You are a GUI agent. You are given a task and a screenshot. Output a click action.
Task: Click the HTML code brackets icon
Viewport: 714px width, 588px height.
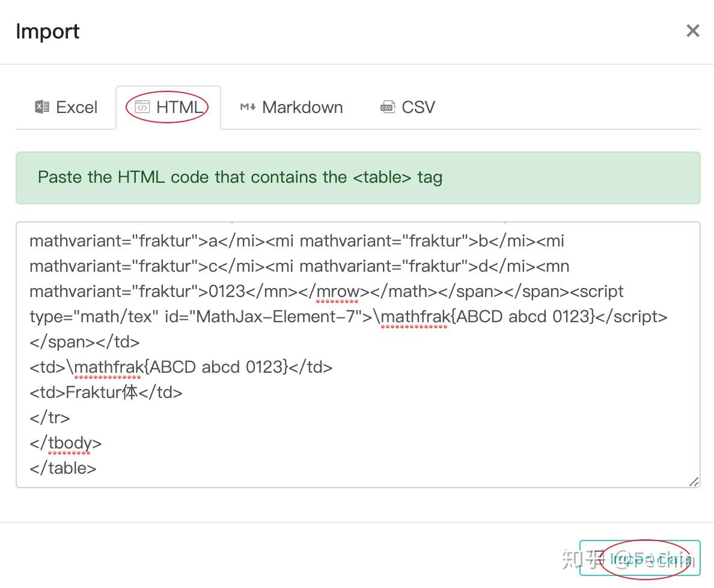pos(142,106)
